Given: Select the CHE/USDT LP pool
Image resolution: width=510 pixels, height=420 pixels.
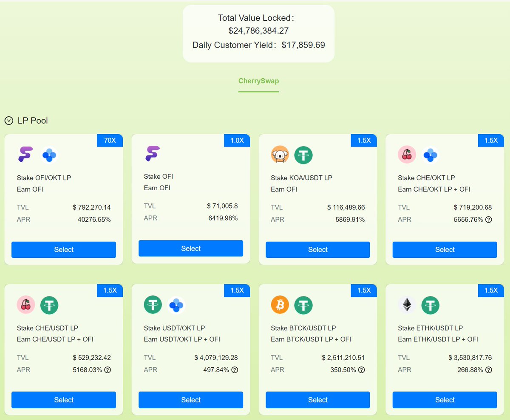Looking at the screenshot, I should tap(64, 400).
